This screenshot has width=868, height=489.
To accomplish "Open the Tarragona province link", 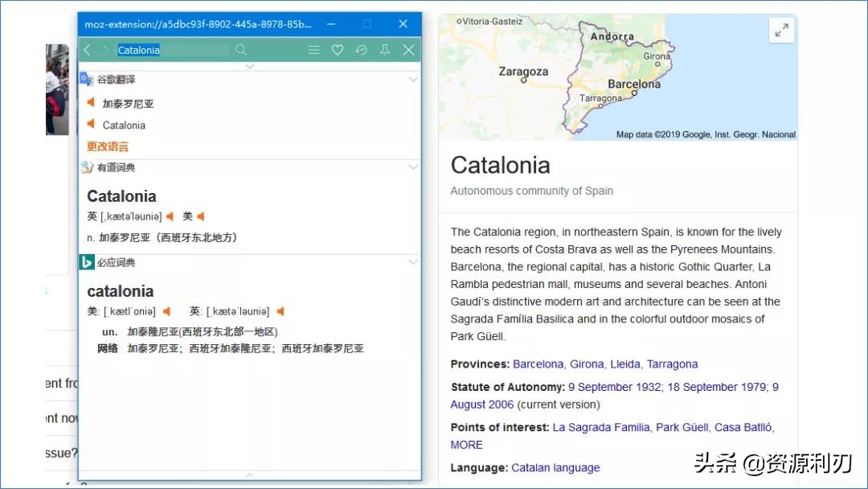I will point(672,364).
